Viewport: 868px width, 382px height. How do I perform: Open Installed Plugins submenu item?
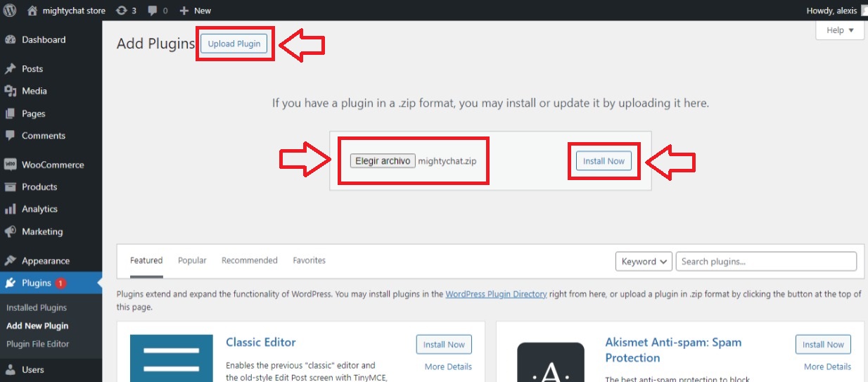[x=37, y=307]
